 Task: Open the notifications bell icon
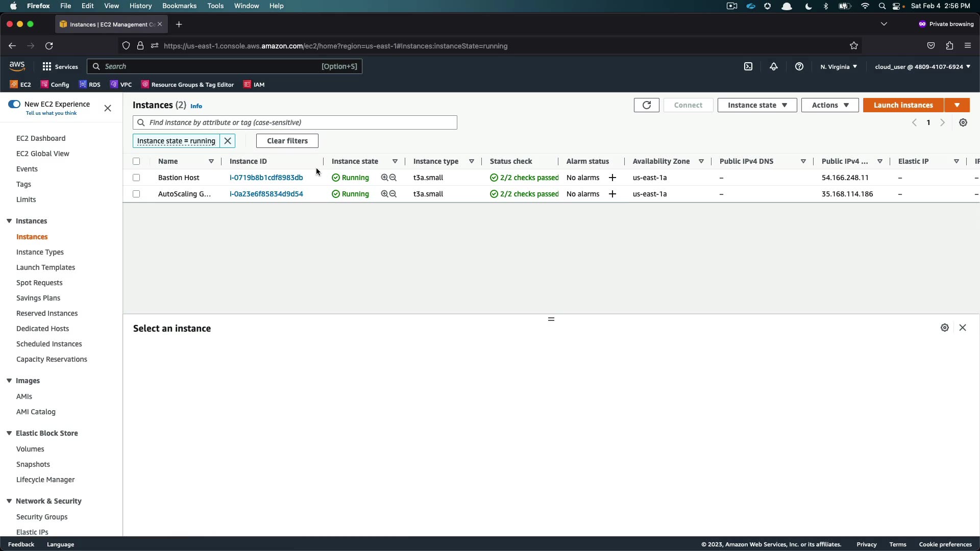pos(774,66)
